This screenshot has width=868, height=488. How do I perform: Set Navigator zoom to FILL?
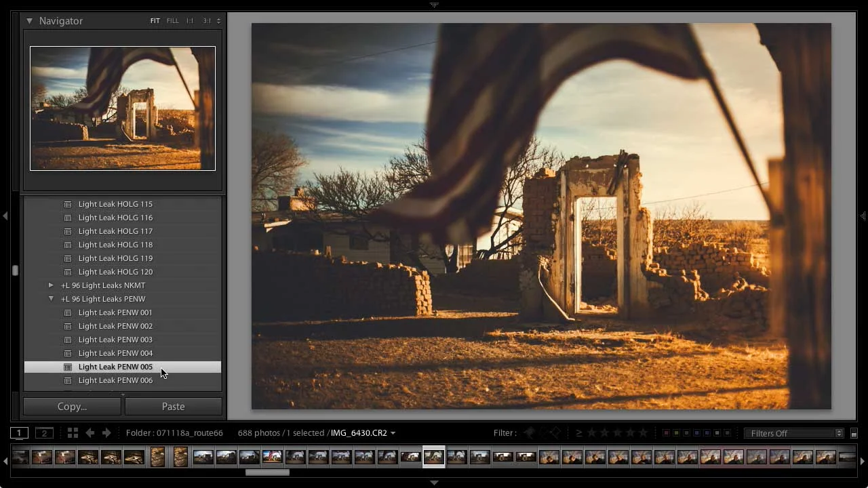173,21
